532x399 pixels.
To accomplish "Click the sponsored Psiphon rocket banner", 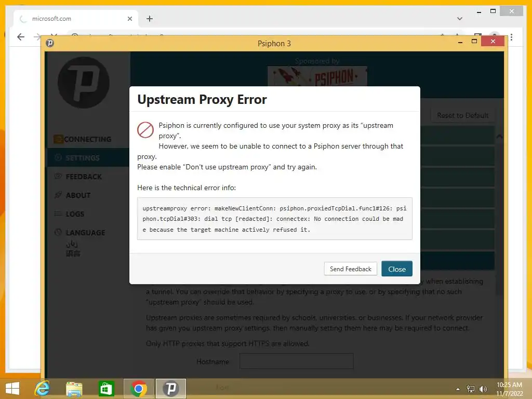I will tap(317, 76).
